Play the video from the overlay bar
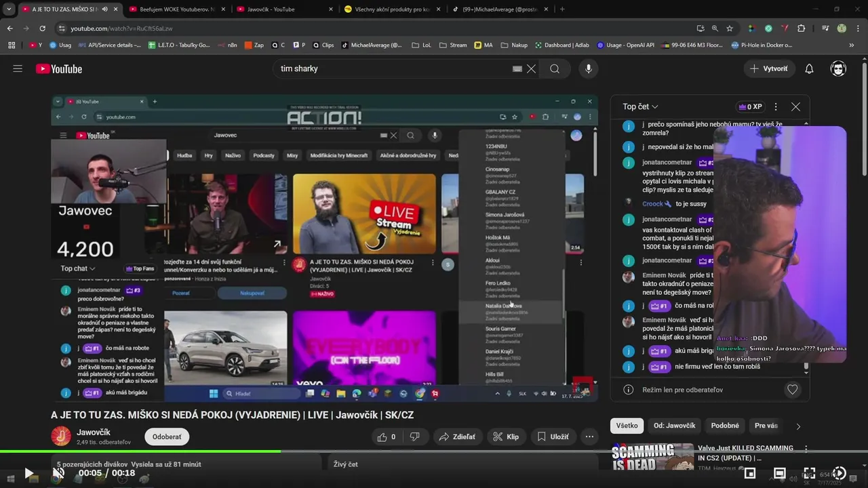This screenshot has width=868, height=488. (28, 473)
